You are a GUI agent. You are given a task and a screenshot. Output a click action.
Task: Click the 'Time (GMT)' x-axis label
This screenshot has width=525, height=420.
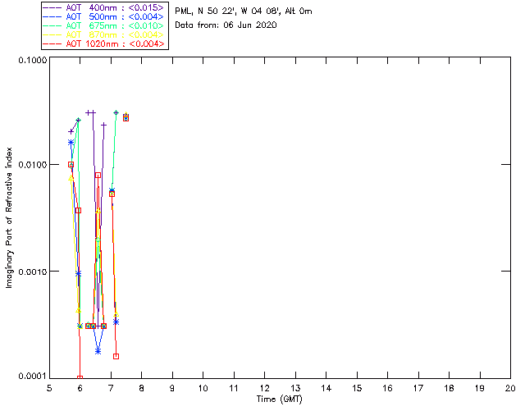[x=280, y=399]
